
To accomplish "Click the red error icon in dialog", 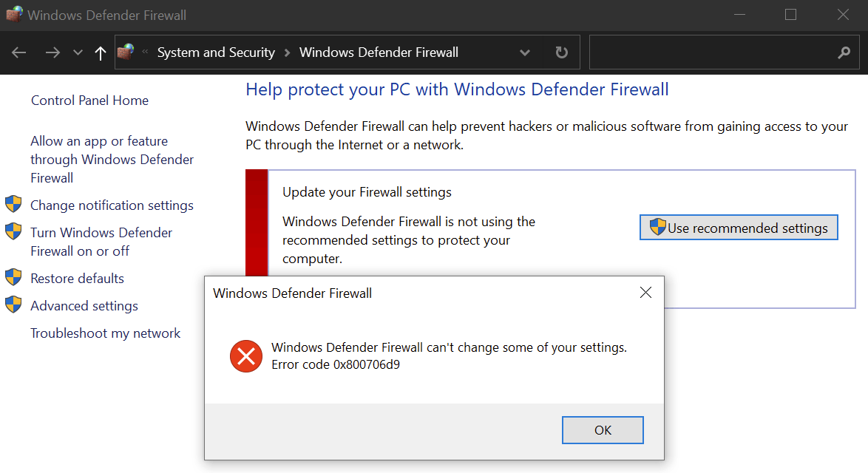I will [x=245, y=356].
